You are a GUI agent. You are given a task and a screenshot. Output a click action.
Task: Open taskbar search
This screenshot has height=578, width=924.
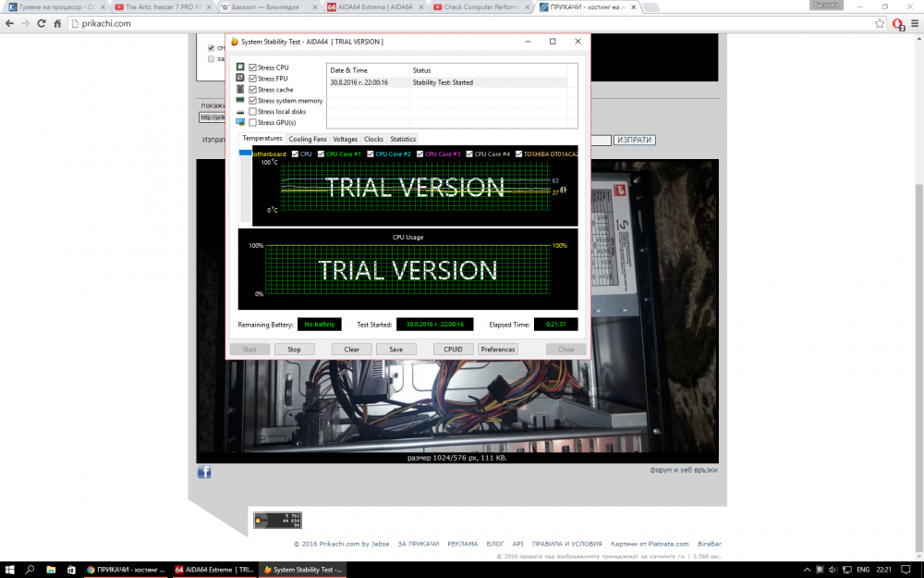(x=30, y=570)
